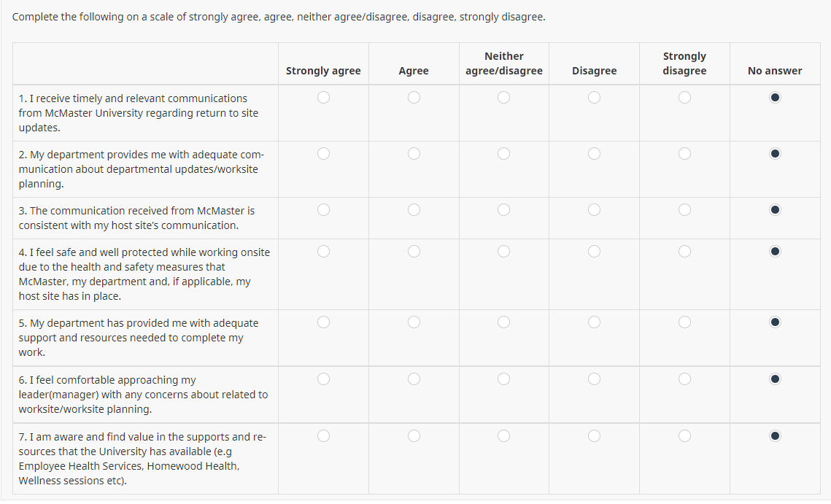Pick Strongly disagree for statement 5
This screenshot has width=831, height=504.
click(684, 322)
